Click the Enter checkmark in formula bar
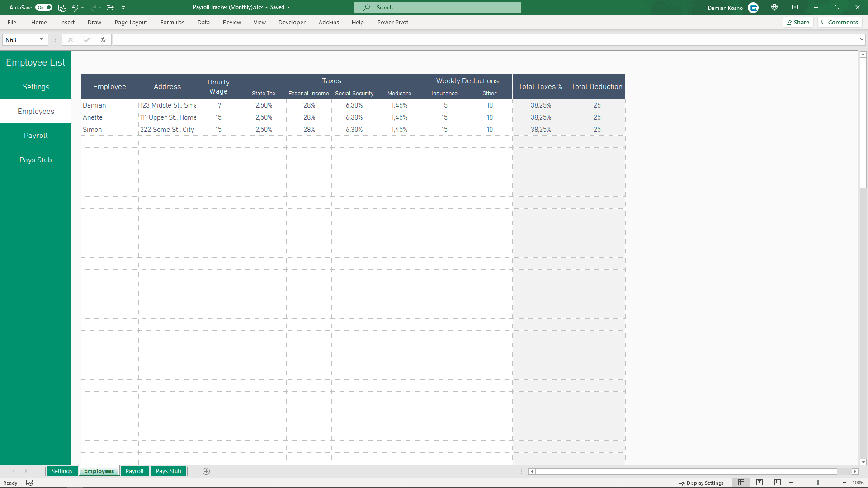868x488 pixels. click(x=87, y=40)
